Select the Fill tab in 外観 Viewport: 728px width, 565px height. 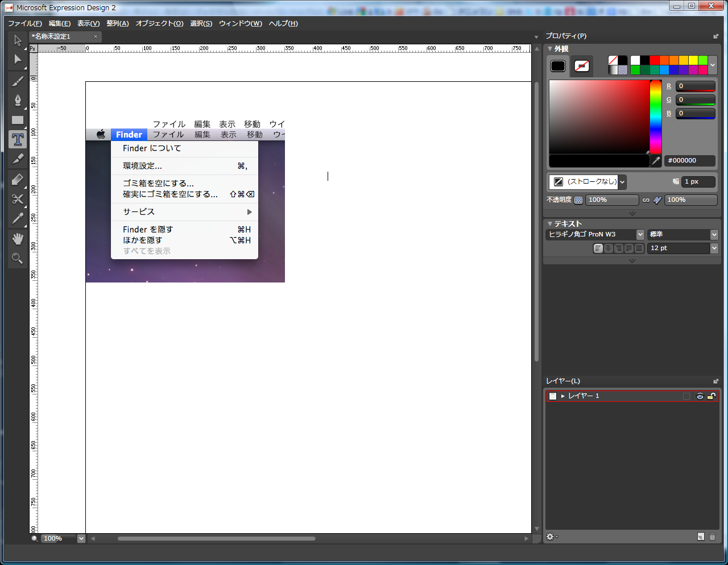(x=558, y=66)
